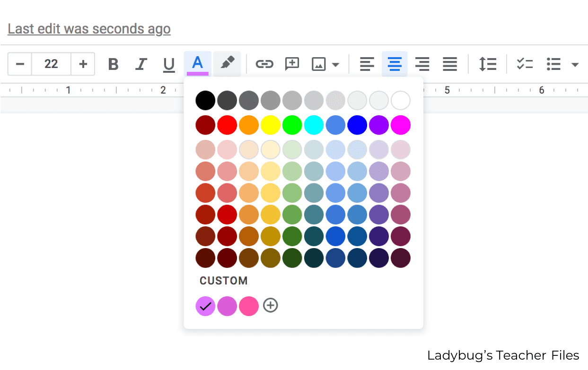Pick the black color swatch
This screenshot has height=370, width=588.
pyautogui.click(x=205, y=101)
